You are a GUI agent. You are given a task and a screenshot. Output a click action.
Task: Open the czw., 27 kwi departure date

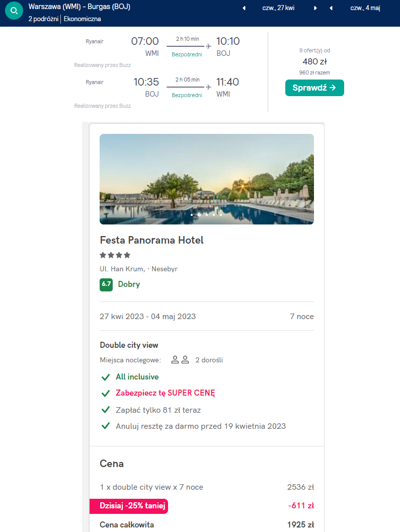pyautogui.click(x=278, y=8)
